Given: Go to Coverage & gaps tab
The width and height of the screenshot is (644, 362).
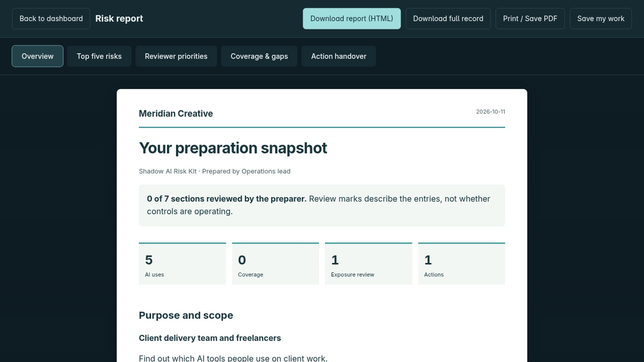Looking at the screenshot, I should 259,56.
